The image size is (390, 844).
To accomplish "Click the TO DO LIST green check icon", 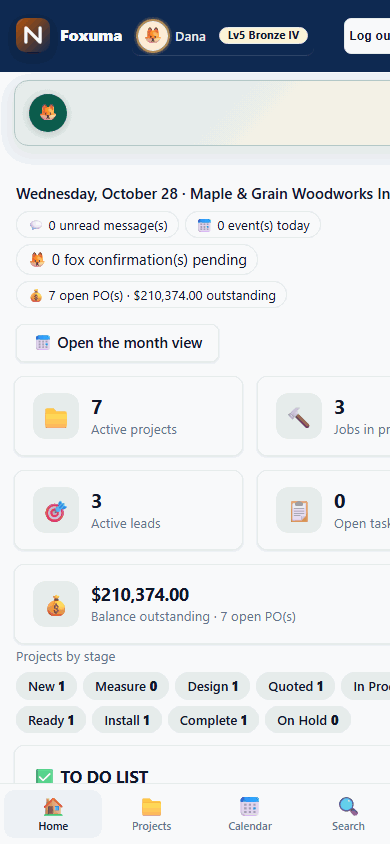I will click(x=45, y=777).
